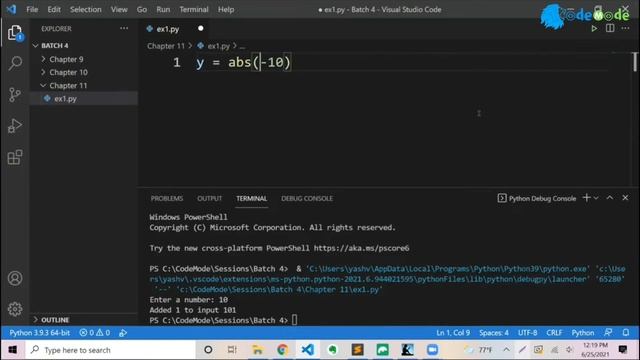Run Python file with play button
This screenshot has height=360, width=640.
[x=594, y=29]
